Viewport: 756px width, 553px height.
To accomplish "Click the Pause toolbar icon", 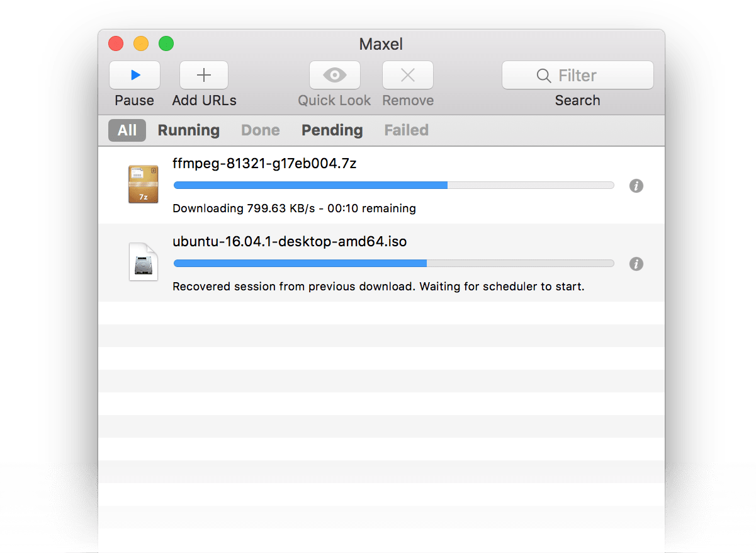I will click(134, 74).
